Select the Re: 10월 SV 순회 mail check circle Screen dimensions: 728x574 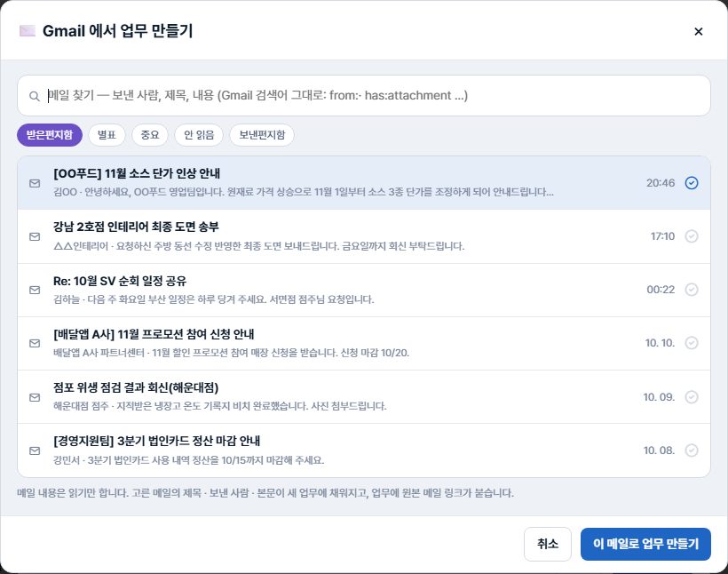[x=692, y=290]
